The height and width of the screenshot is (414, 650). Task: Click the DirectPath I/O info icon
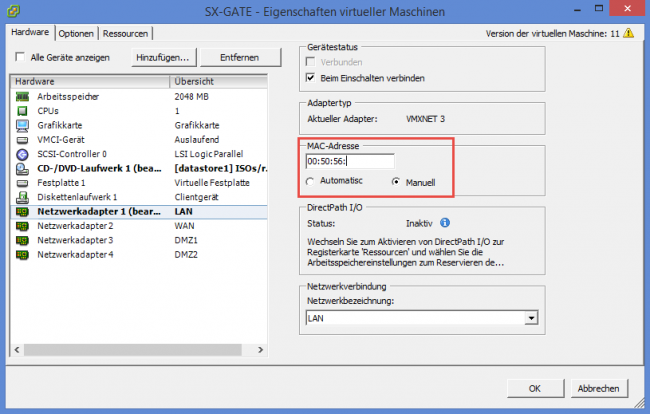pos(445,223)
